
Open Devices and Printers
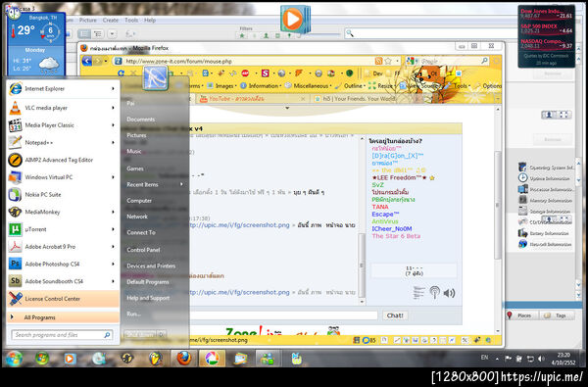[x=151, y=266]
